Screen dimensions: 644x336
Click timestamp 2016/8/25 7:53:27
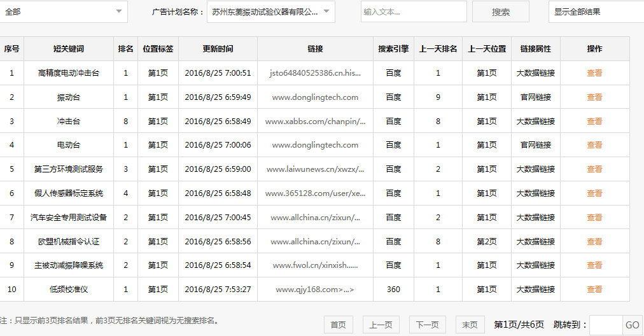point(218,290)
